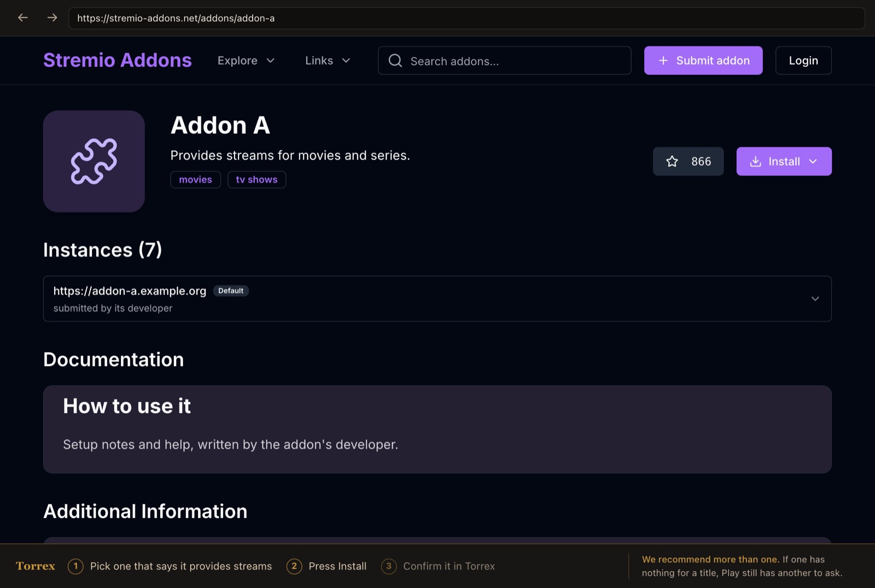Click 'We recommend more than one' note
This screenshot has width=875, height=588.
710,560
